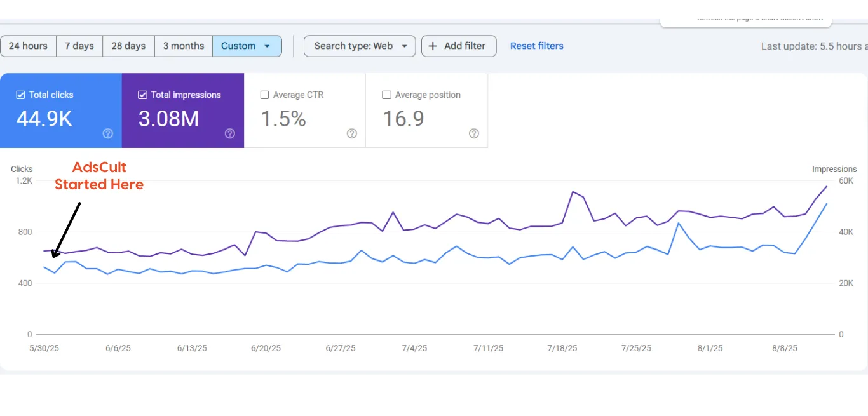Click help icon on Average position card
The height and width of the screenshot is (416, 868).
point(473,133)
